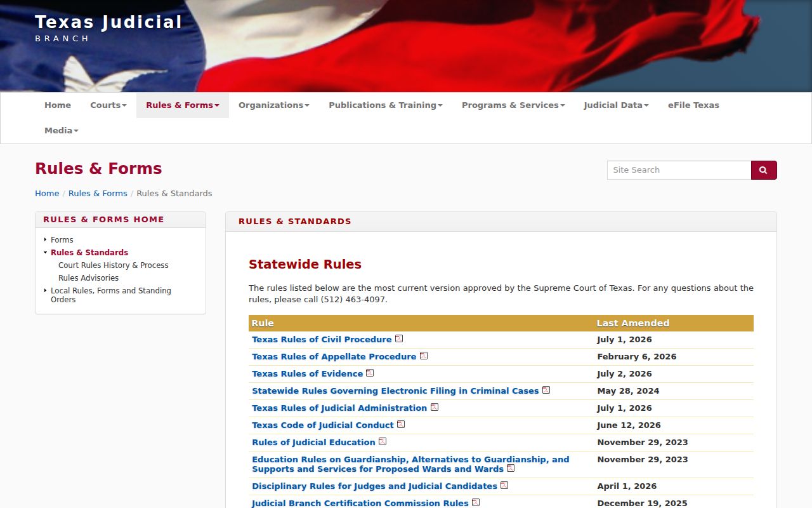Click the Last Amended column header
This screenshot has height=508, width=812.
[633, 323]
